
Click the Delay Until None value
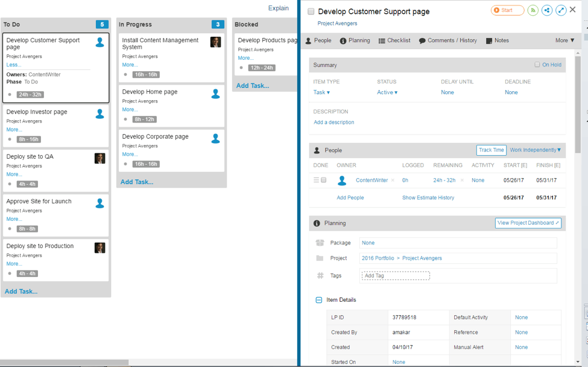tap(447, 92)
